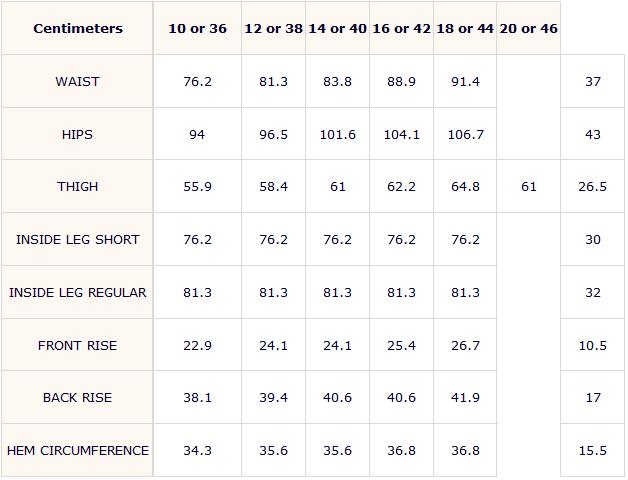The width and height of the screenshot is (628, 480).
Task: Click the INSIDE LEG SHORT label
Action: (77, 239)
